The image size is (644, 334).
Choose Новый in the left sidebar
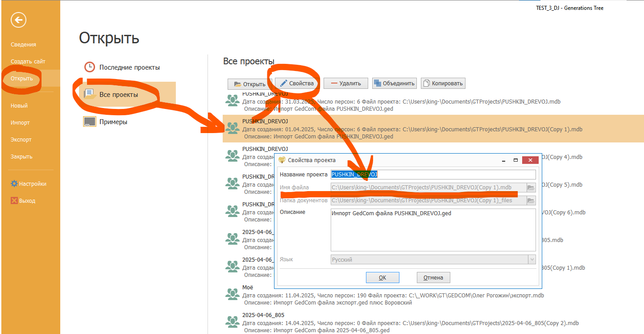[x=19, y=105]
